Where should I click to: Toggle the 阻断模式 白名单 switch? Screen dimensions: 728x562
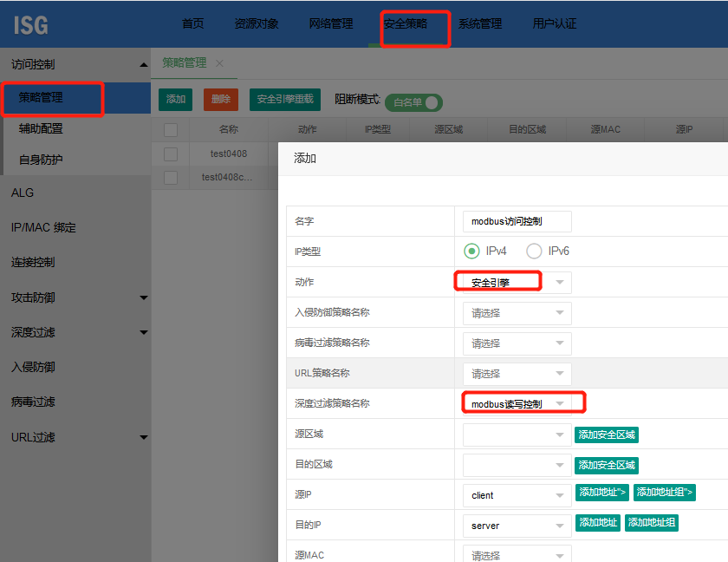pos(414,102)
